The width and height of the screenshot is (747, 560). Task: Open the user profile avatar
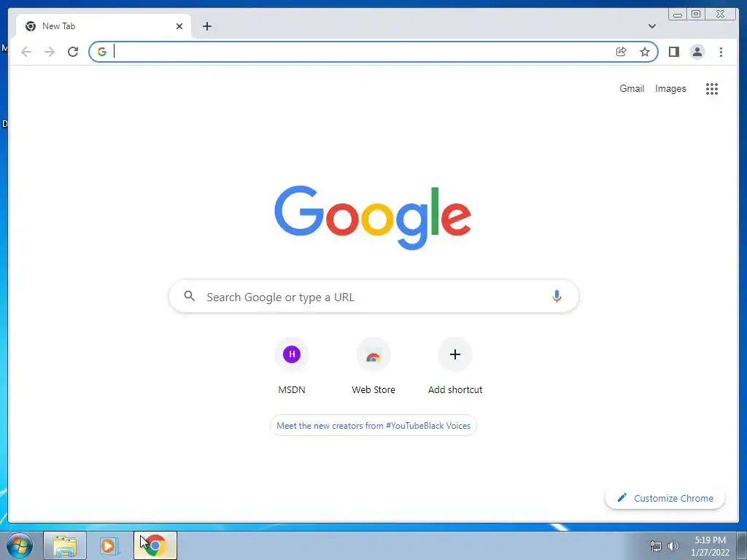tap(697, 52)
